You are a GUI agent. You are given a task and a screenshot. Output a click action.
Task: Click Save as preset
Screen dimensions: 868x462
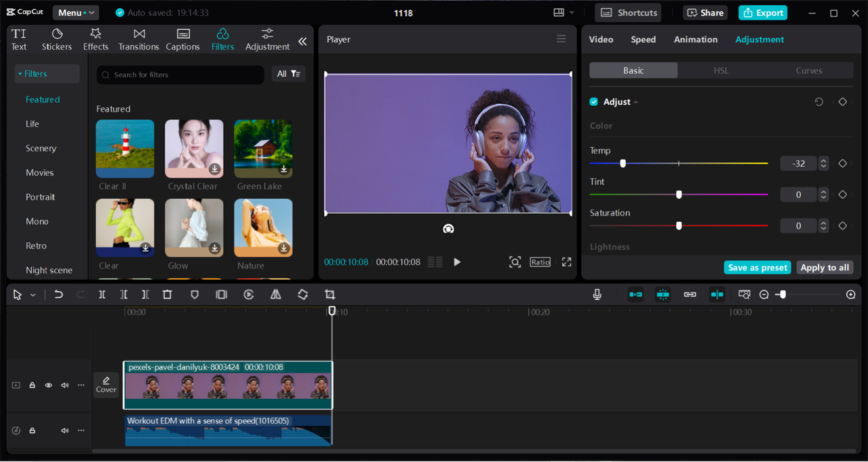758,268
